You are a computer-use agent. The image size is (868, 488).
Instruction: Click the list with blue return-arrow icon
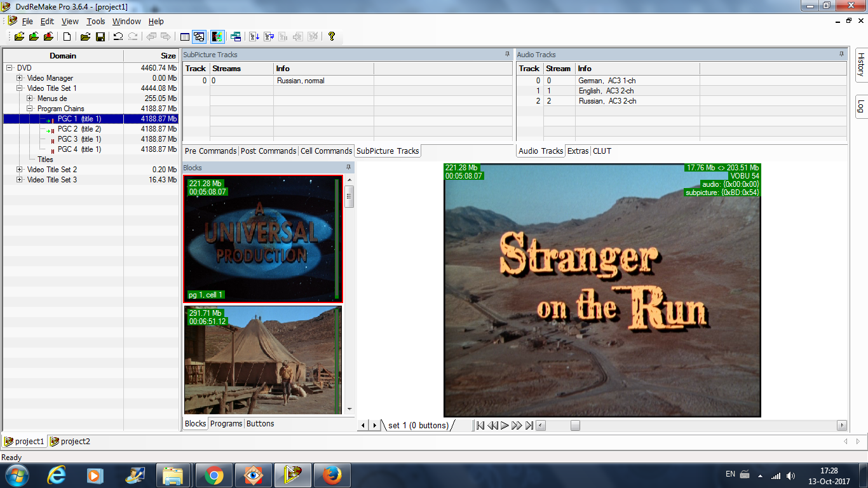pos(269,37)
